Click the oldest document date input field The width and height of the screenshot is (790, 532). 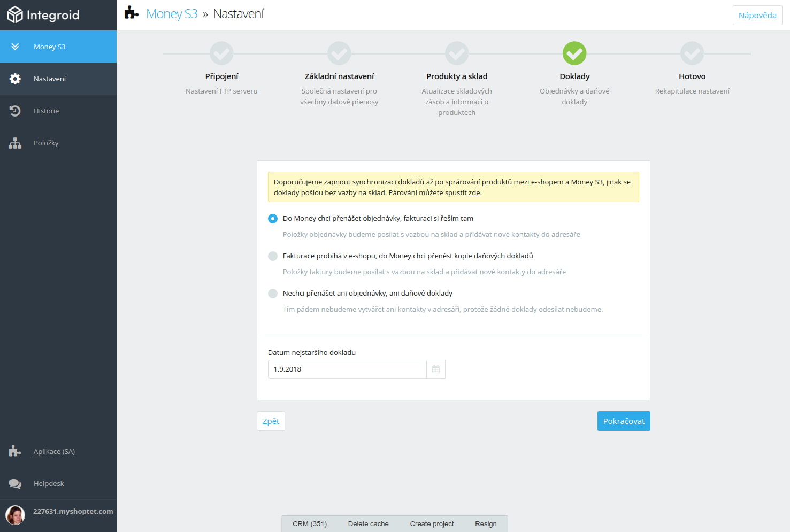pyautogui.click(x=347, y=369)
